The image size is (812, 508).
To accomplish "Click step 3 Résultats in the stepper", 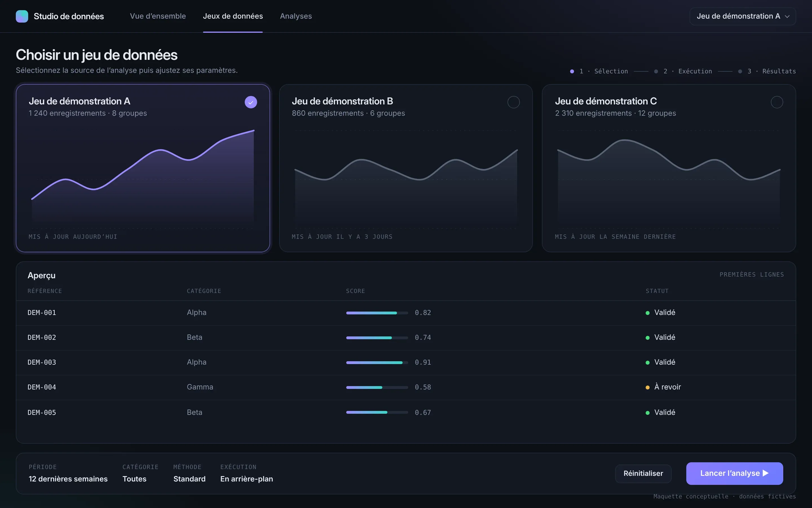I will click(x=767, y=71).
